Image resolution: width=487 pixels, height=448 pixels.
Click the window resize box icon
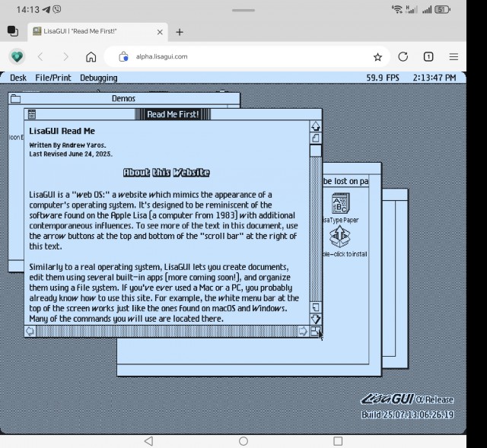pyautogui.click(x=315, y=332)
